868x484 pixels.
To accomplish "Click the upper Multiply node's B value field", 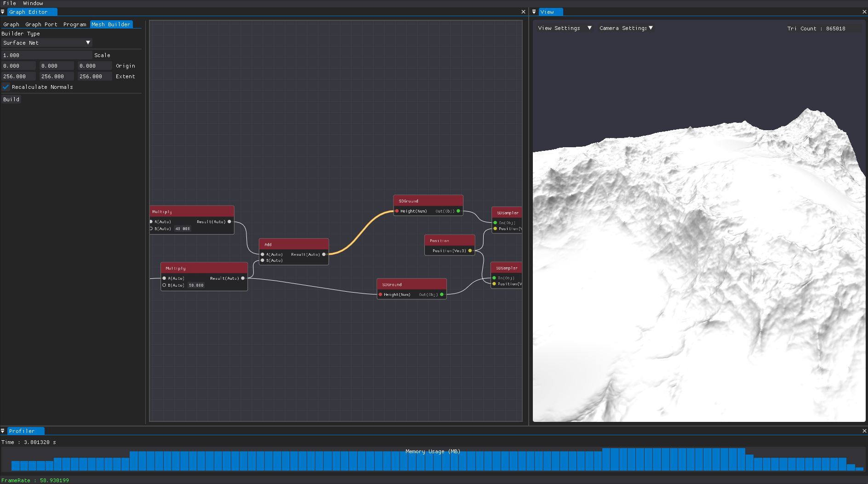I will pos(183,229).
